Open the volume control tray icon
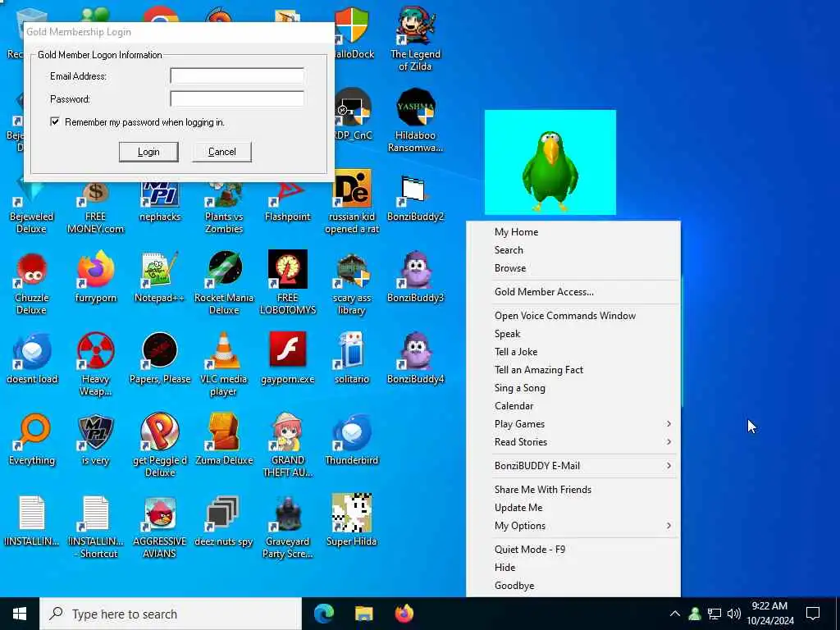 click(x=734, y=614)
